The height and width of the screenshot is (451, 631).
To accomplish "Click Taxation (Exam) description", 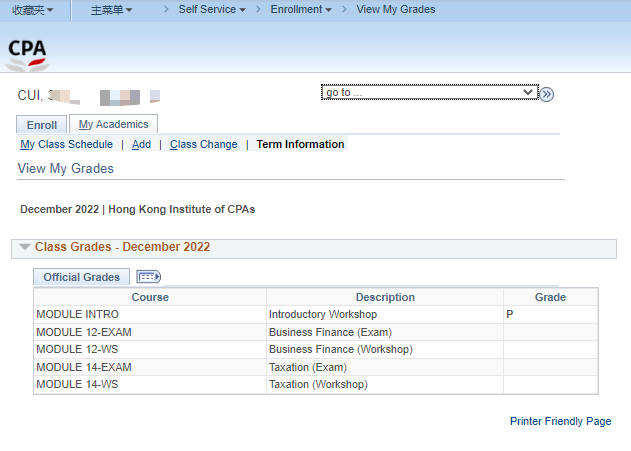I will [307, 367].
